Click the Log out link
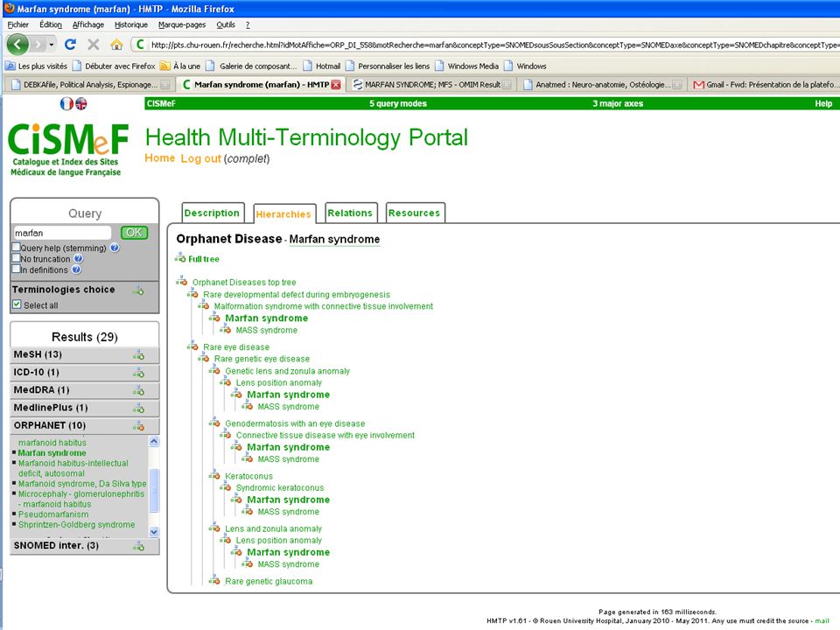Image resolution: width=840 pixels, height=630 pixels. [x=201, y=158]
